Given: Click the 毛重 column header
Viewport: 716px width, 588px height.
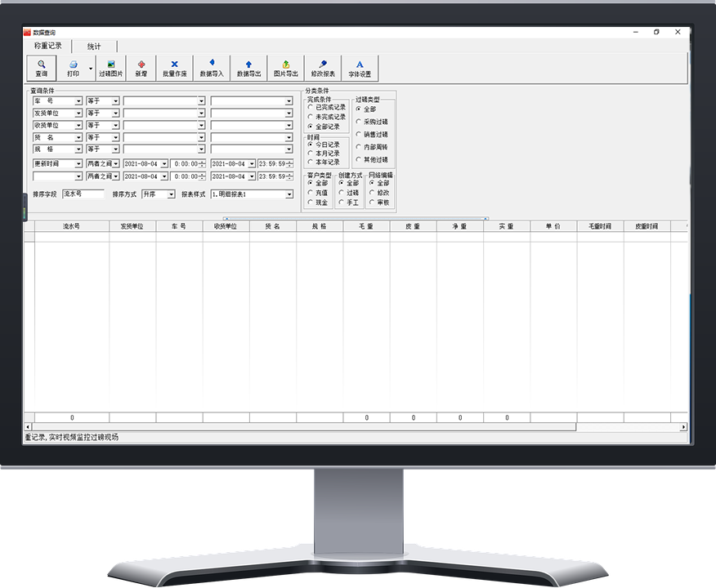Looking at the screenshot, I should [x=366, y=225].
